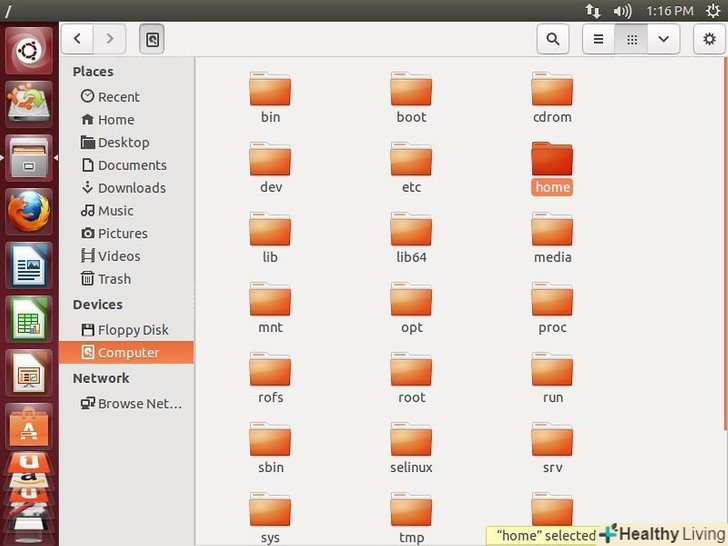Click the computer location icon in path bar

152,39
